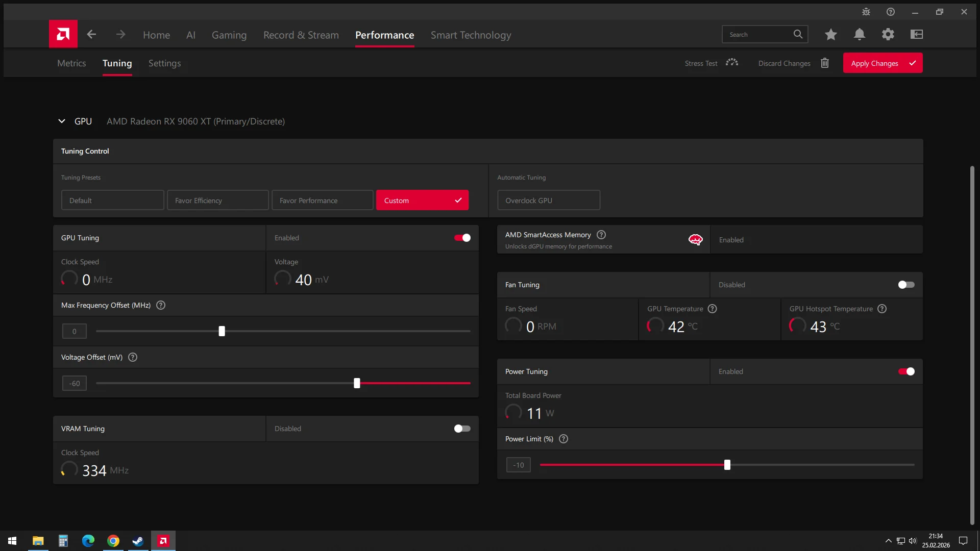Collapse the GPU section chevron
The width and height of the screenshot is (980, 551).
[62, 121]
